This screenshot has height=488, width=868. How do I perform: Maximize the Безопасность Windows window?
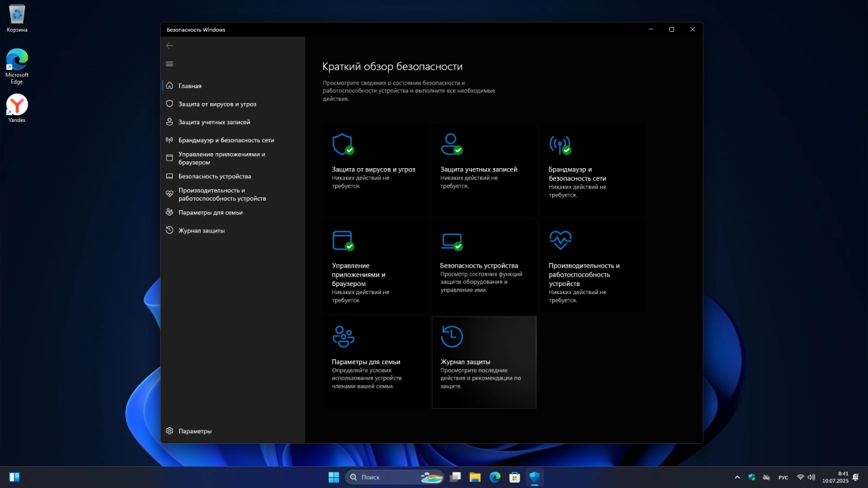click(x=671, y=30)
